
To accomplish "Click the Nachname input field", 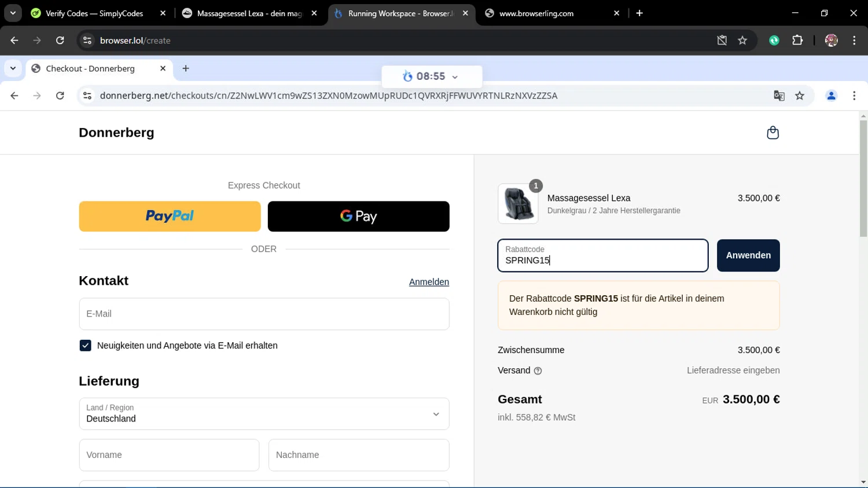I will tap(358, 455).
